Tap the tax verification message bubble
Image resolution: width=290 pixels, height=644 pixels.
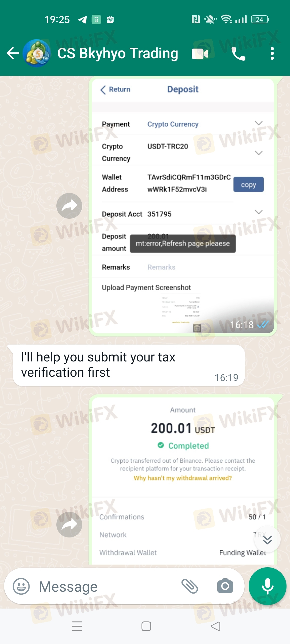(129, 365)
